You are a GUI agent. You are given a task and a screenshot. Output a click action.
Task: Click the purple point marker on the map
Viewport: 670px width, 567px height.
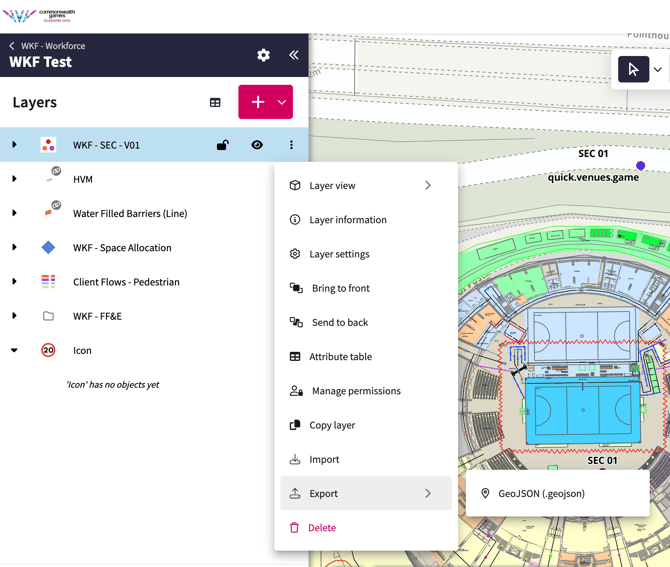(641, 166)
